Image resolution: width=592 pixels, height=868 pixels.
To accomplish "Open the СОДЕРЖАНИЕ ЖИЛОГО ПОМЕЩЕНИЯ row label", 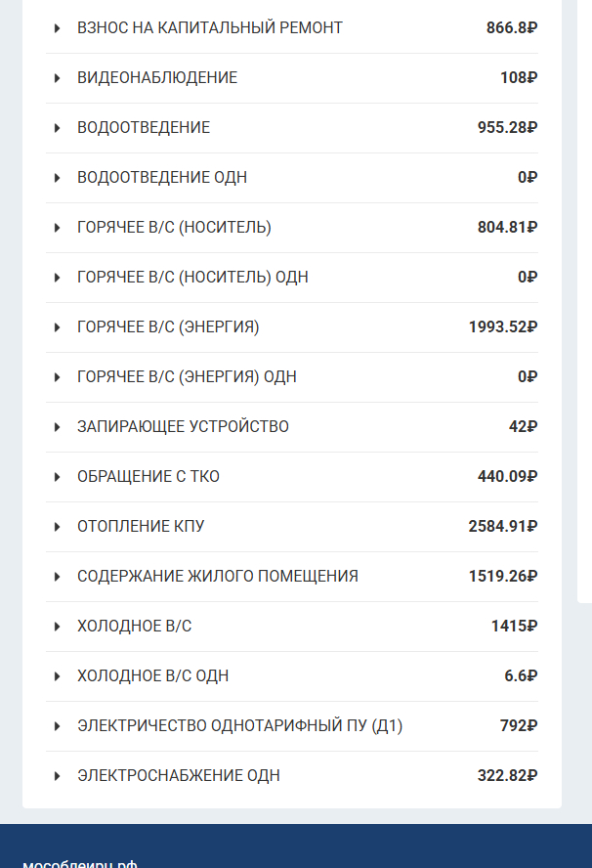I will point(217,577).
